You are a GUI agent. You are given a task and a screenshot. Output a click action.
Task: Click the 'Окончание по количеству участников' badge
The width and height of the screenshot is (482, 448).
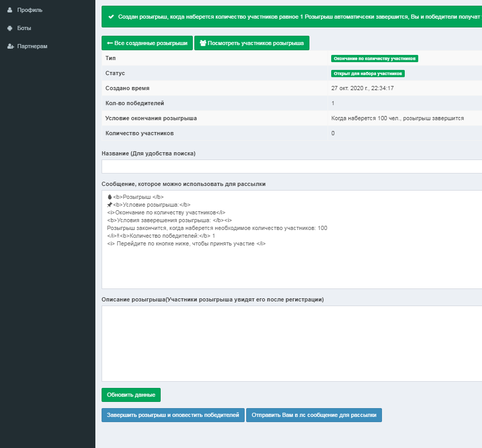[374, 59]
